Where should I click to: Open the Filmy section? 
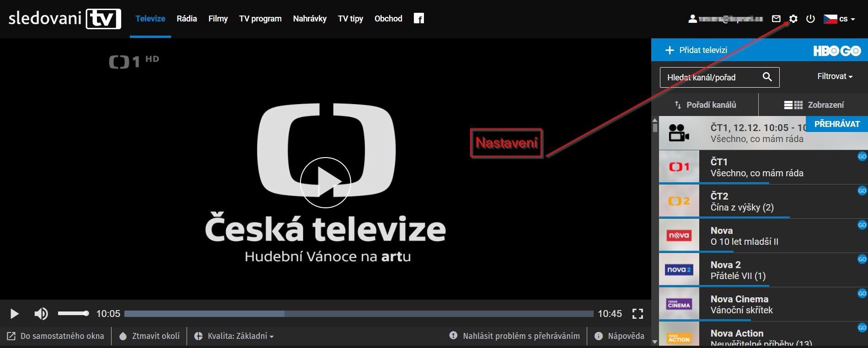coord(218,19)
